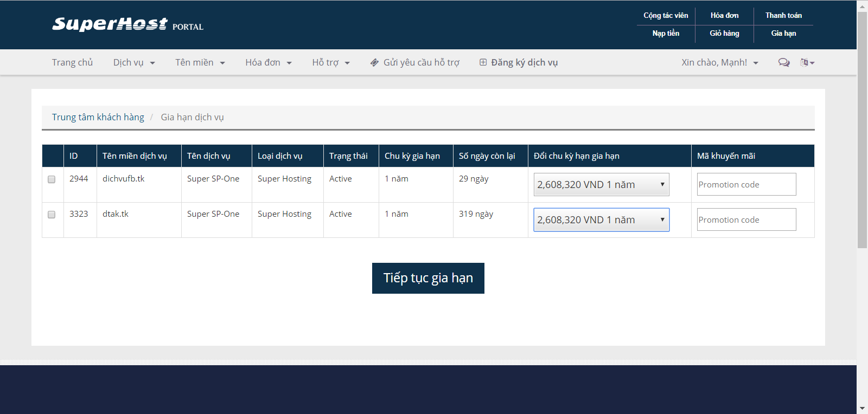Screen dimensions: 868x414
Task: Click the page vertical scrollbar down arrow
Action: [x=862, y=408]
